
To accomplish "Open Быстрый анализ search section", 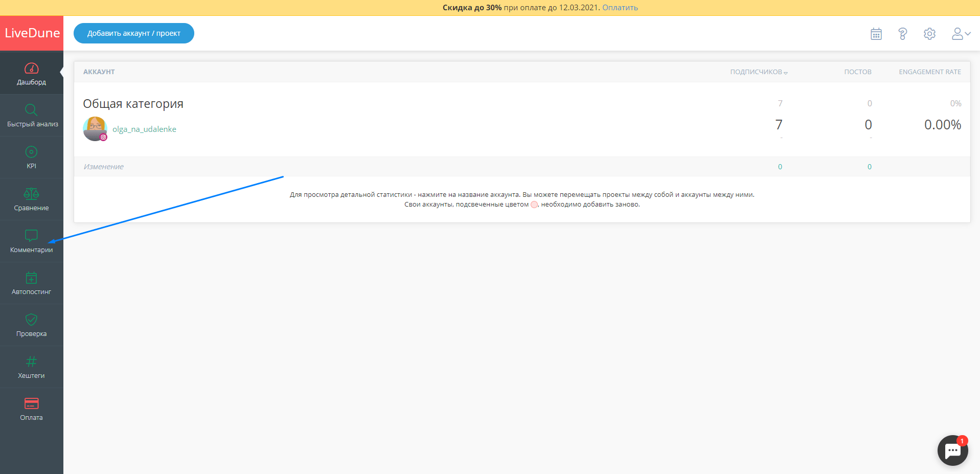I will point(32,116).
